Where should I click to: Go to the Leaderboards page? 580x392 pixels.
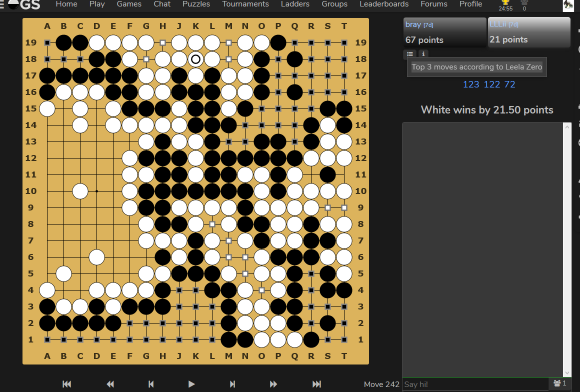click(x=384, y=4)
